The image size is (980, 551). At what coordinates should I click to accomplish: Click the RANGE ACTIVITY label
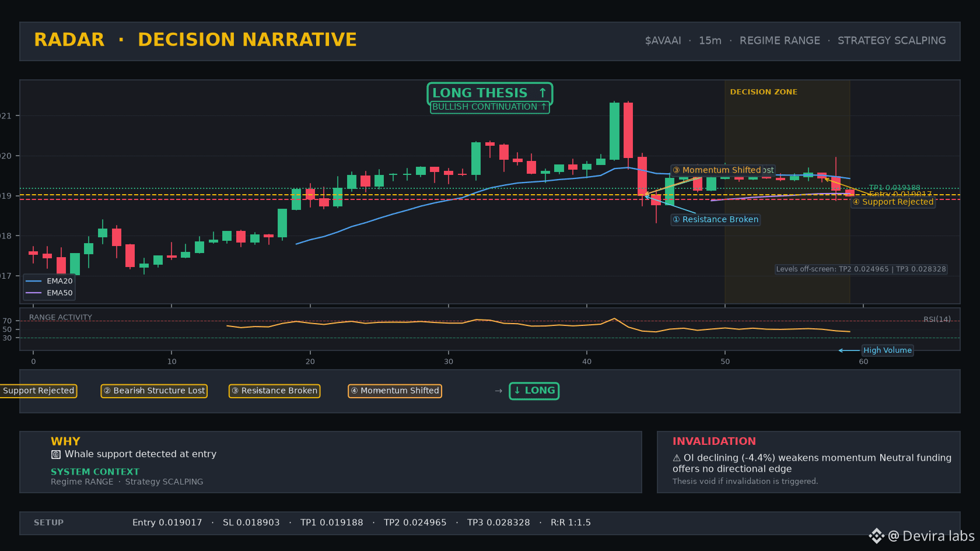(x=61, y=318)
